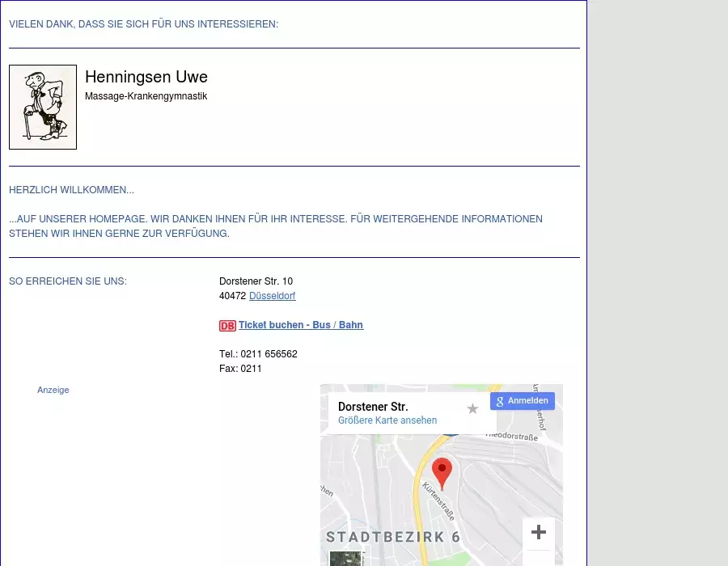Viewport: 728px width, 566px height.
Task: Click the 'Dorstener Str.' map card title
Action: [x=373, y=407]
